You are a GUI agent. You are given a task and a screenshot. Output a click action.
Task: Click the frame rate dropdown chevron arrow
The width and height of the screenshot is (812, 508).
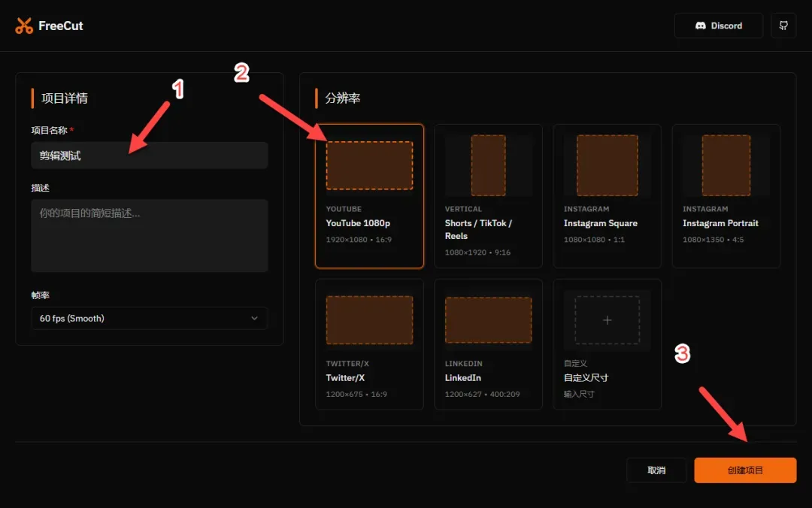coord(254,318)
